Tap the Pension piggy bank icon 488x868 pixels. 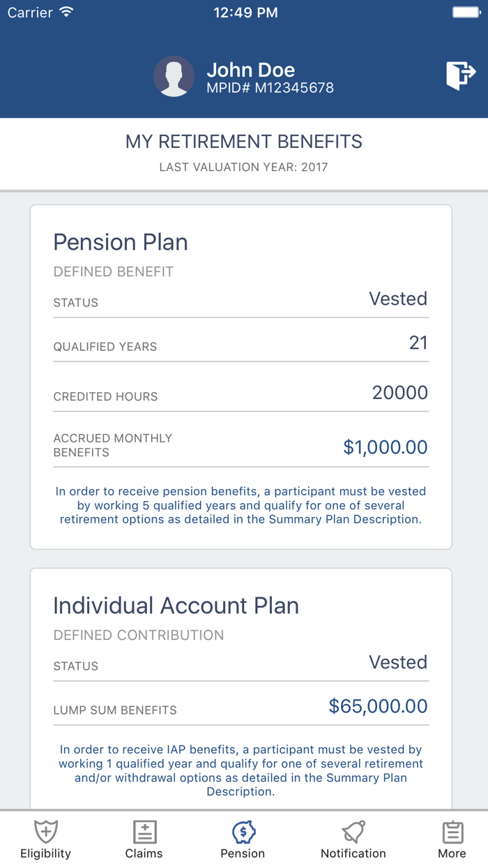click(243, 832)
